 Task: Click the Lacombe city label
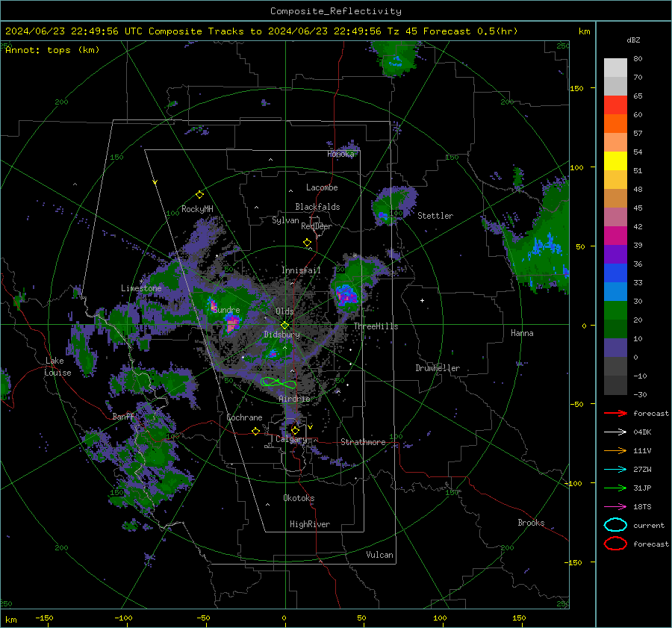[322, 187]
